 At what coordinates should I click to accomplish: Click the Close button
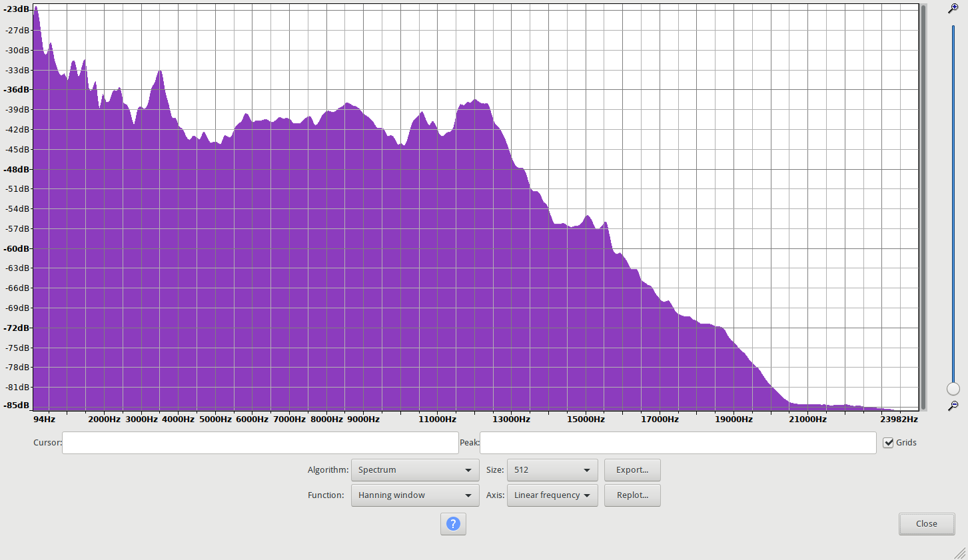coord(927,524)
